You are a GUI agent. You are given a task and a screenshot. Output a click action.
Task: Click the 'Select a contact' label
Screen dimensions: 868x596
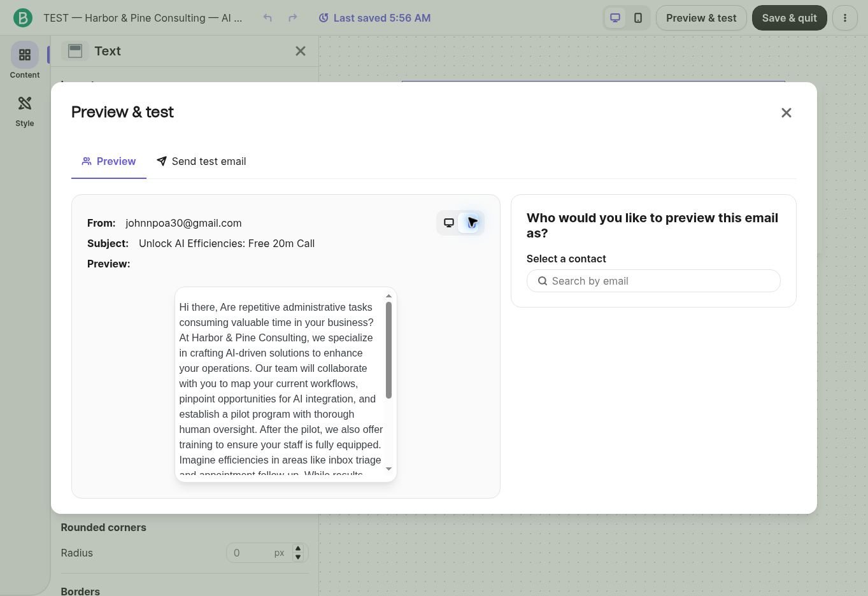click(566, 259)
